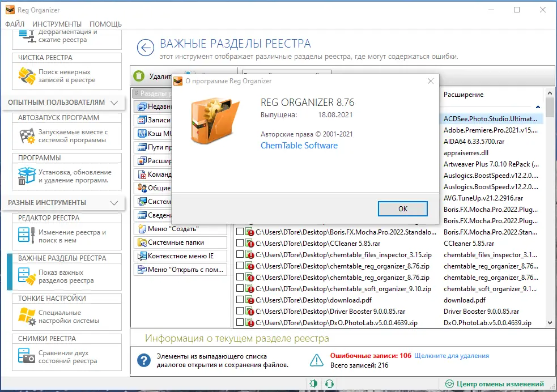Check the chemtable_soft_organizer_9.10.zip checkbox

240,288
